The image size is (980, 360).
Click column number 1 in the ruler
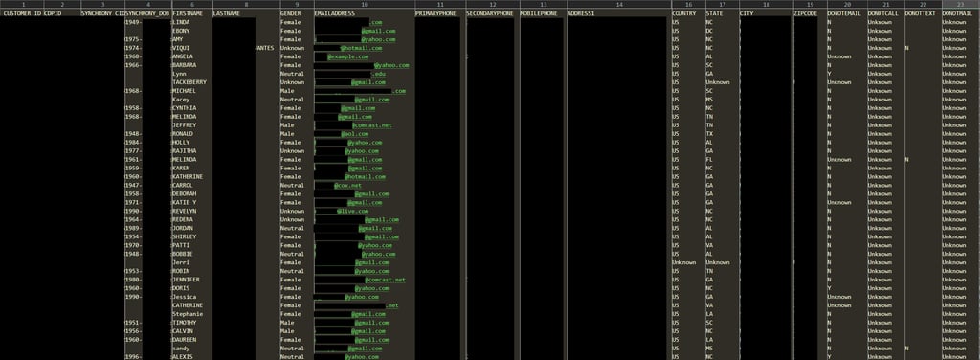(x=23, y=5)
